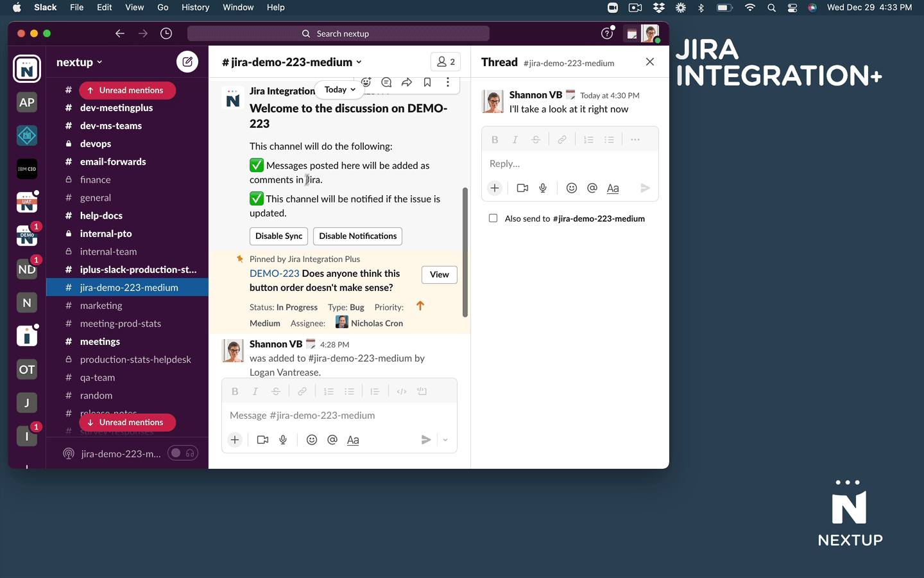Image resolution: width=924 pixels, height=578 pixels.
Task: Insert link in channel message composer
Action: coord(302,391)
